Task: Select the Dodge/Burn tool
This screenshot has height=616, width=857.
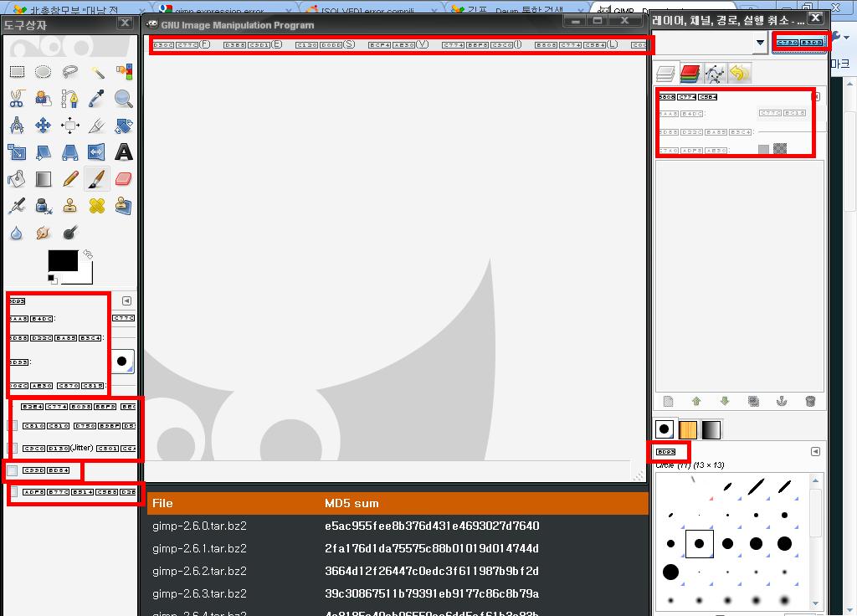Action: click(x=70, y=233)
